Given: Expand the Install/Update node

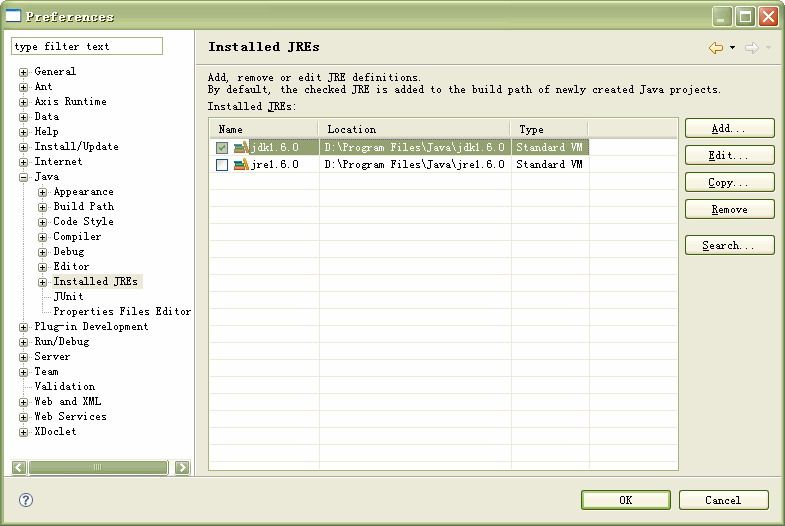Looking at the screenshot, I should 24,147.
